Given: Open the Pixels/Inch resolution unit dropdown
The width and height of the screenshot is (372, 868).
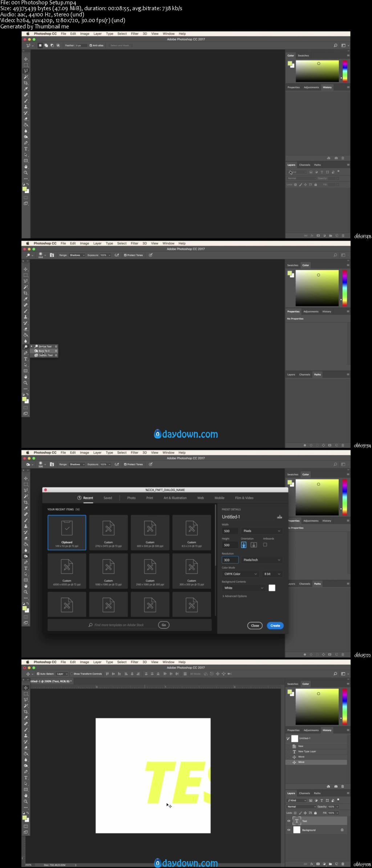Looking at the screenshot, I should (x=262, y=560).
